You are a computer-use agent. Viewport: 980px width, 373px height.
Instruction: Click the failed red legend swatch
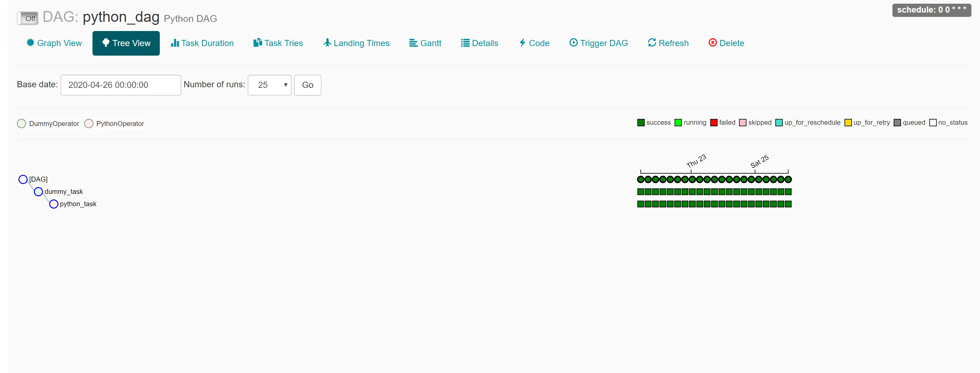[713, 122]
